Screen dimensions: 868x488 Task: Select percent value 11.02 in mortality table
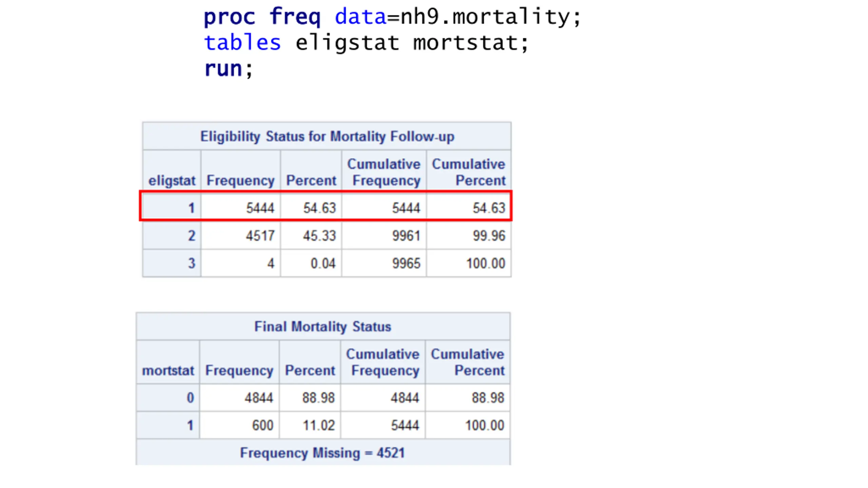319,425
